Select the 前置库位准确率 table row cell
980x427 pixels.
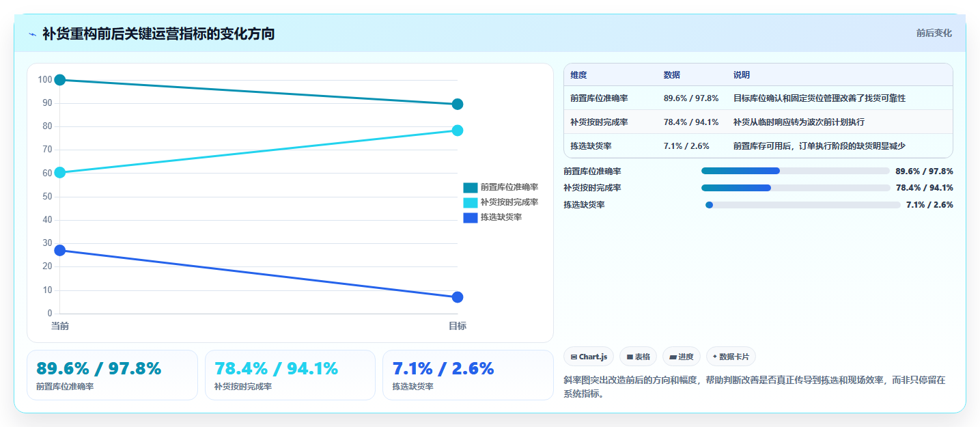(599, 98)
